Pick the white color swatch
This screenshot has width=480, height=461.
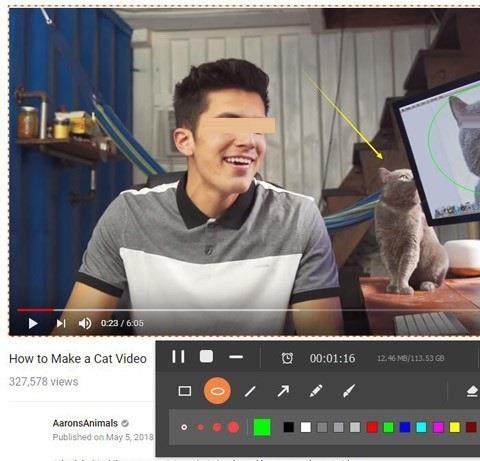pyautogui.click(x=306, y=427)
